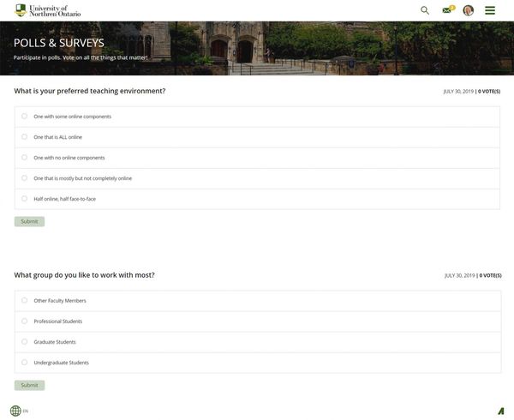Viewport: 514px width, 420px height.
Task: Open the search magnifier icon
Action: [x=425, y=10]
